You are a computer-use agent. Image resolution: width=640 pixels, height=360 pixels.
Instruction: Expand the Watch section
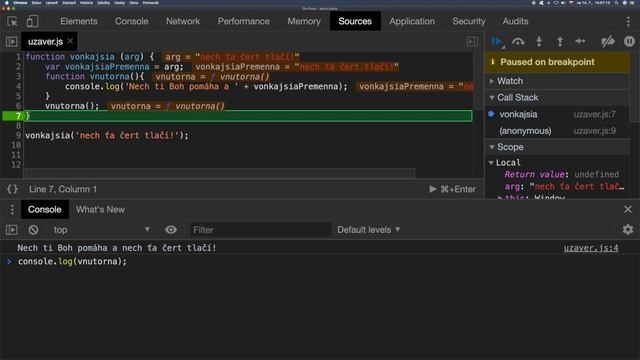click(x=558, y=81)
